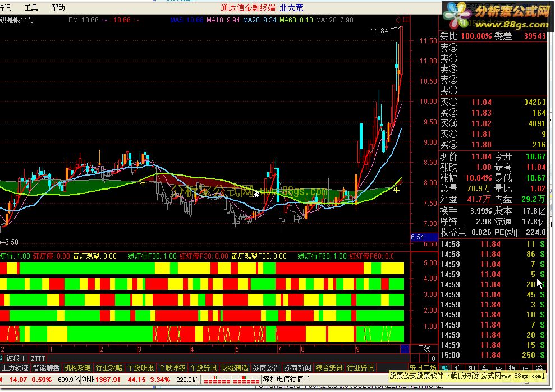The height and width of the screenshot is (392, 555).
Task: Select the 盘 tab under the tick list
Action: pyautogui.click(x=485, y=368)
